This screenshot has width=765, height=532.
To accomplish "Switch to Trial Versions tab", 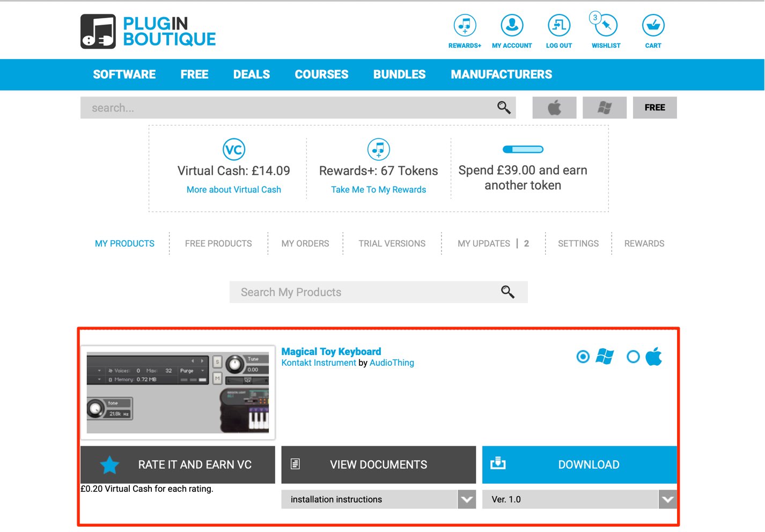I will coord(392,243).
